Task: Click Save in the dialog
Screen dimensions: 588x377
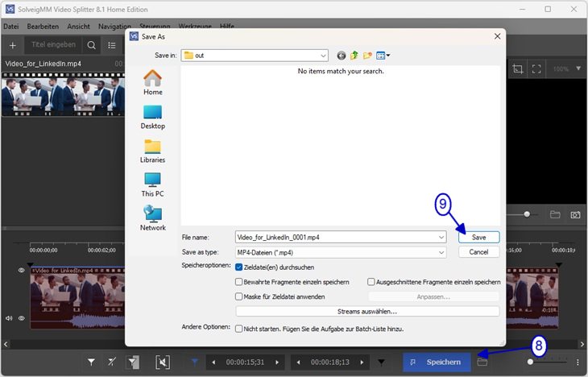Action: coord(479,237)
